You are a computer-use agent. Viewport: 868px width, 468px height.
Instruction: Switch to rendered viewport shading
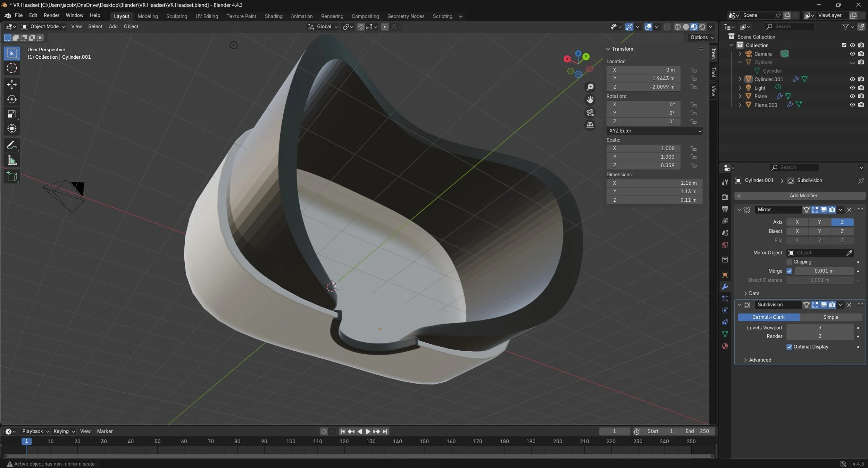coord(702,27)
